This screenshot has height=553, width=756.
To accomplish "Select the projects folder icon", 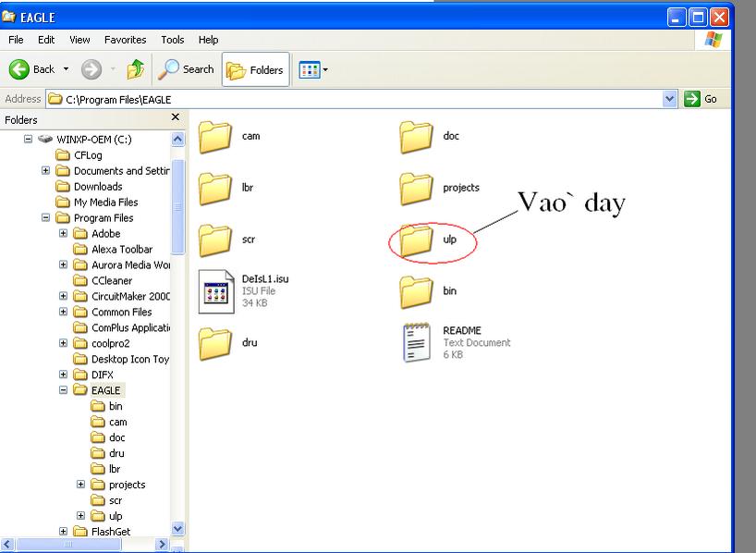I will (416, 189).
